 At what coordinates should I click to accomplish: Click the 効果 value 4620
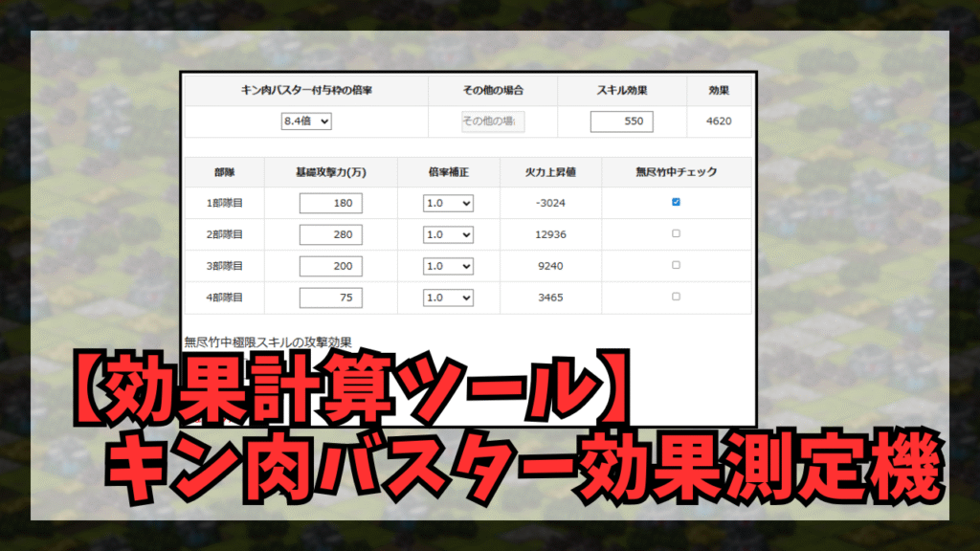click(x=719, y=121)
